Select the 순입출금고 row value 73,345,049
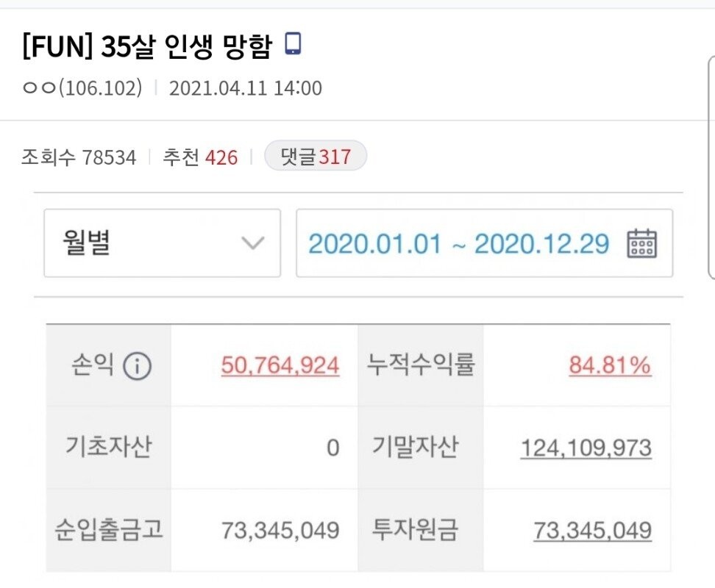Image resolution: width=715 pixels, height=588 pixels. point(280,530)
